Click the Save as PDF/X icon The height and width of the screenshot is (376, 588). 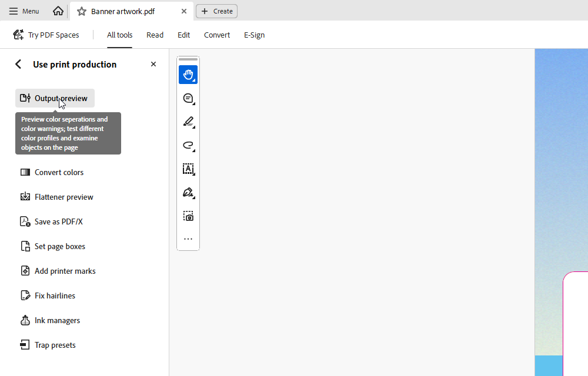pos(25,221)
